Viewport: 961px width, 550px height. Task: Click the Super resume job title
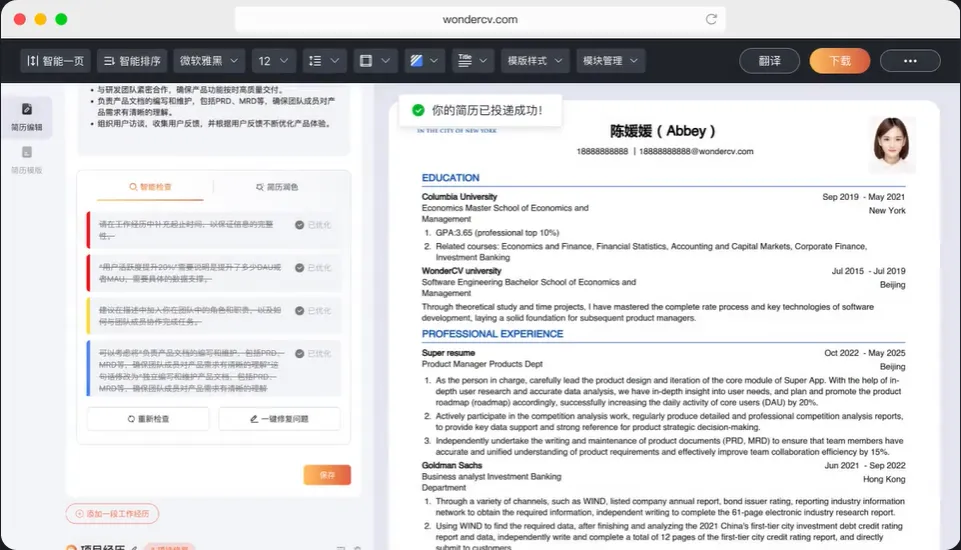point(448,353)
